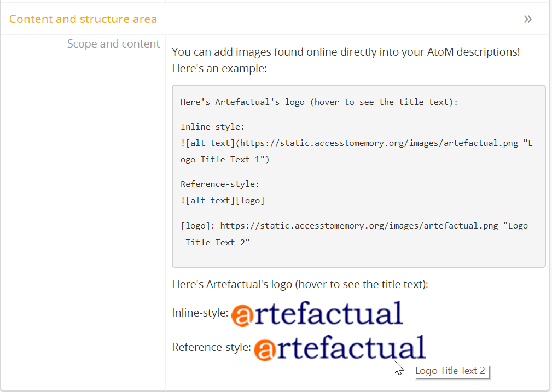Click orange 'a' circle in inline-style logo

coord(242,316)
